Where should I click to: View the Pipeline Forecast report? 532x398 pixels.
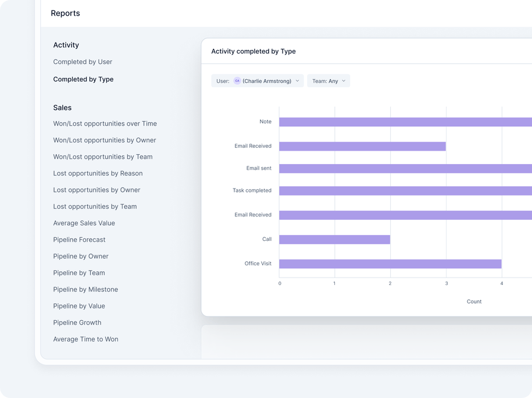[79, 239]
